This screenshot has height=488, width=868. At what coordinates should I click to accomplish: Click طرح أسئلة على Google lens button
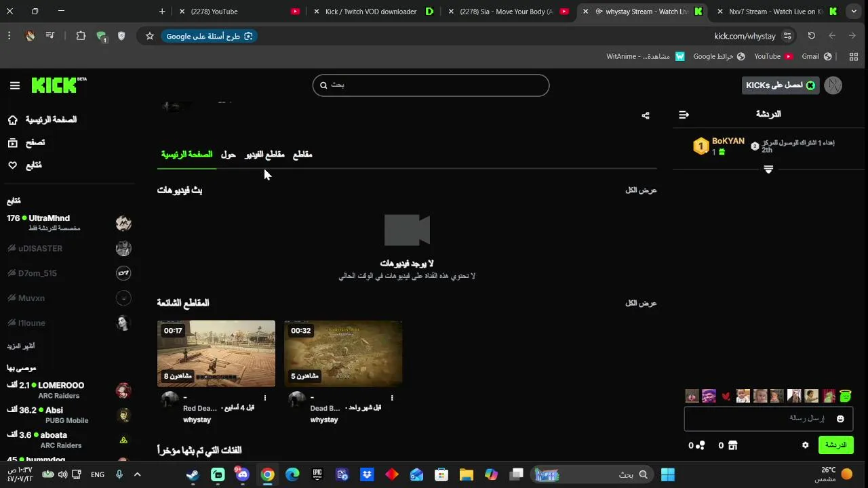tap(209, 36)
